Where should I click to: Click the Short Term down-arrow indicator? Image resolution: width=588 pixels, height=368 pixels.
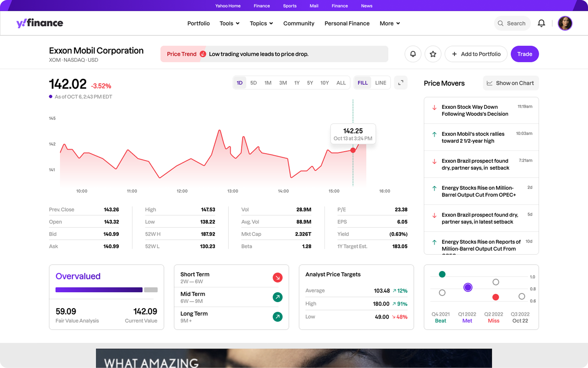coord(278,277)
